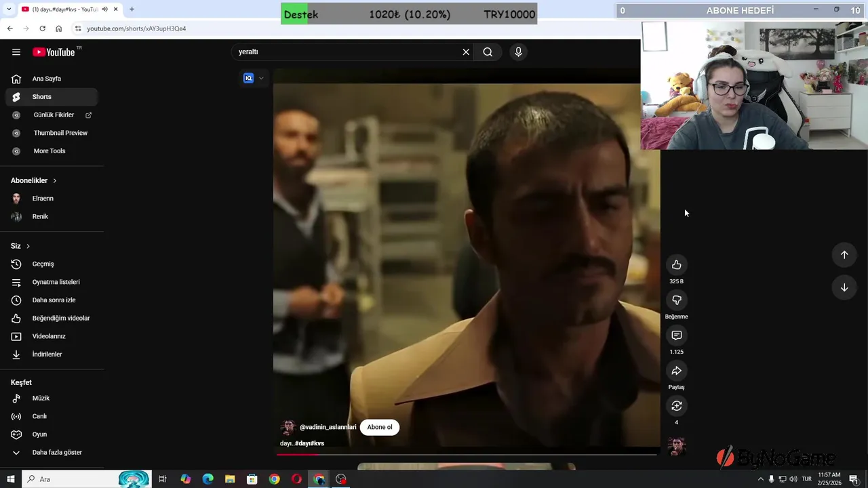
Task: Share the short with Paylaş
Action: (x=676, y=371)
